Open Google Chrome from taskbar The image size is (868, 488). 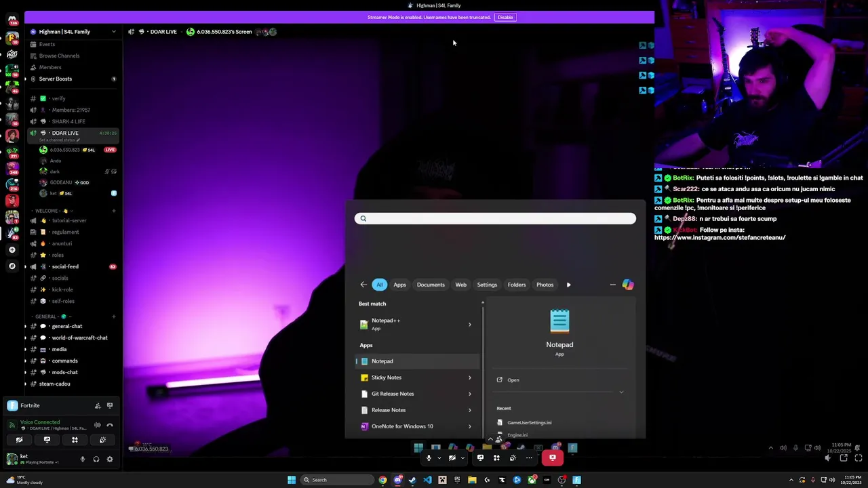tap(383, 480)
